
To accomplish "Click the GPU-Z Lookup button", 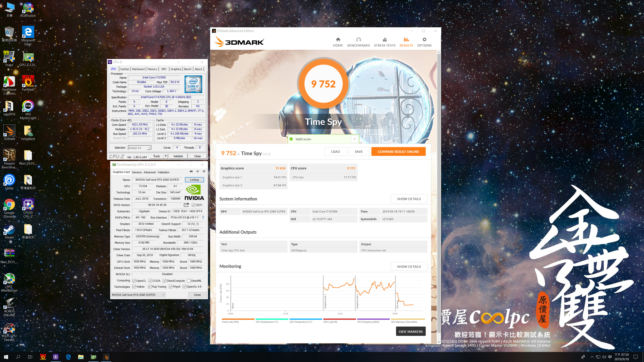I will 194,180.
